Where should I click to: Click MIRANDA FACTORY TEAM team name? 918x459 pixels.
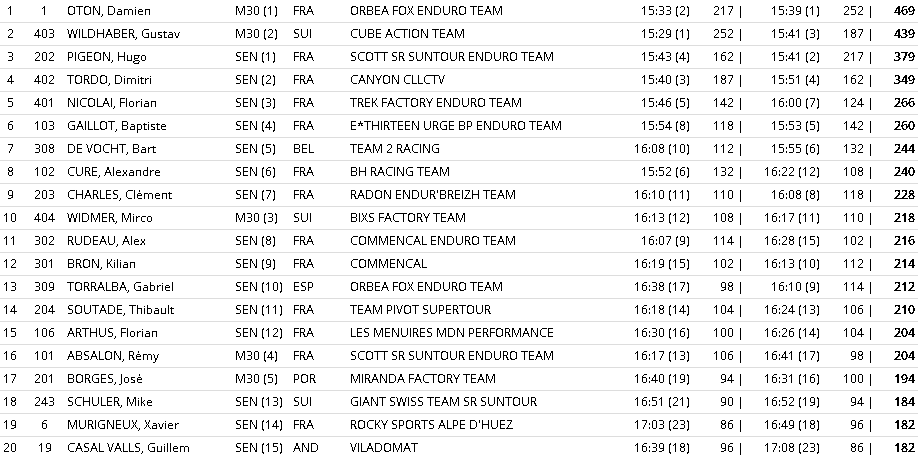point(423,379)
